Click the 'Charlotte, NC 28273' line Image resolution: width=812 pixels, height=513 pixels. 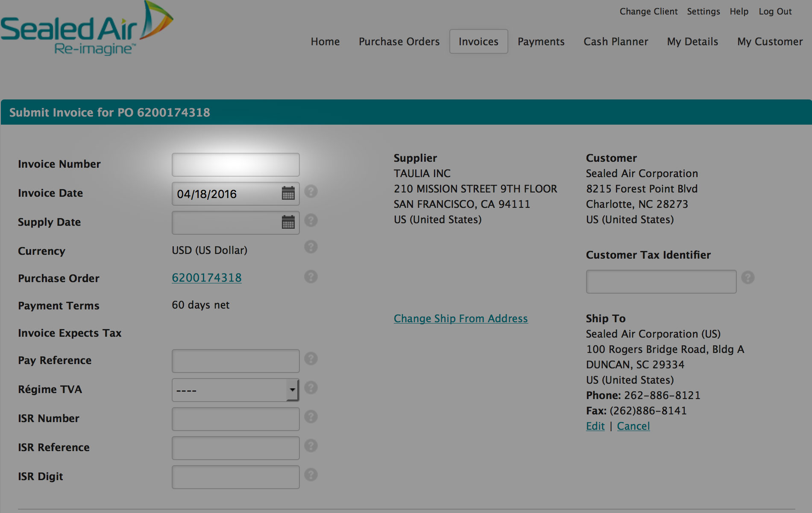tap(637, 204)
